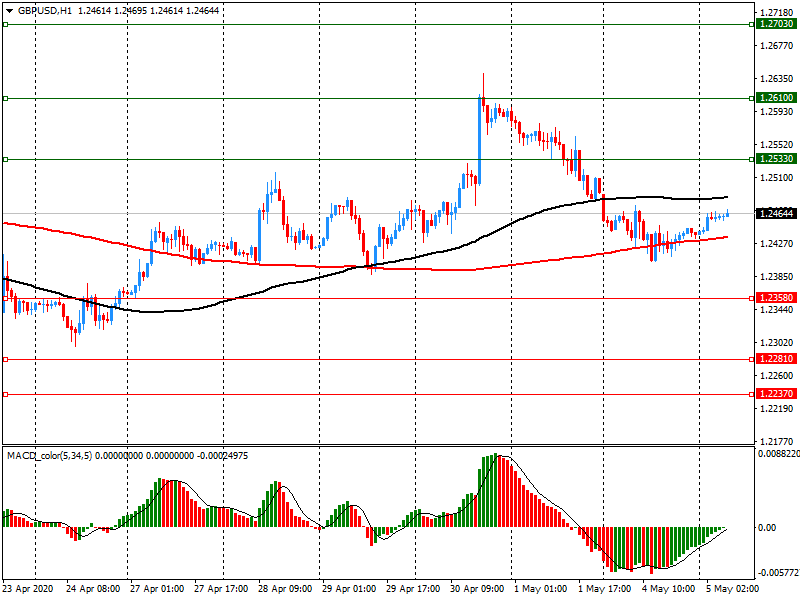Click the 30 Apr 09:00 time label
The image size is (800, 600).
tap(477, 589)
